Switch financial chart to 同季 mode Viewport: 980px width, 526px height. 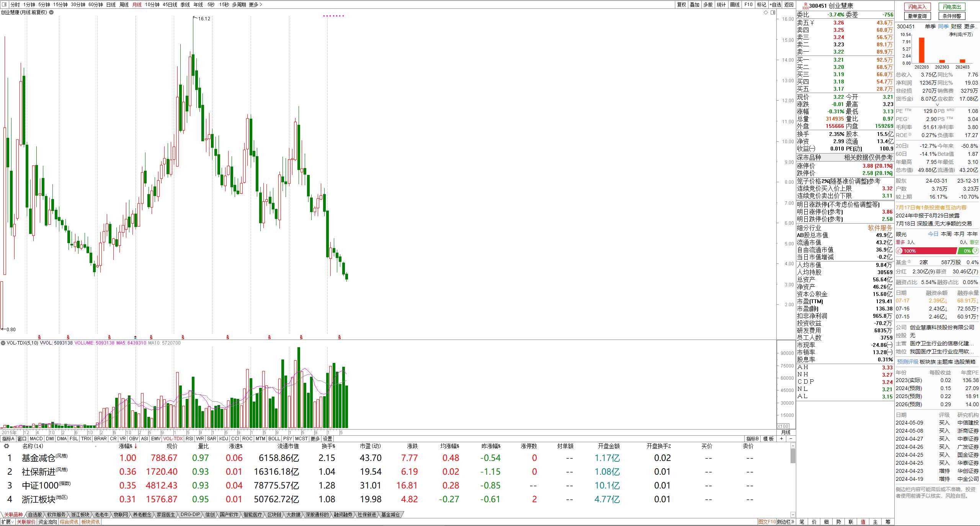(x=943, y=26)
